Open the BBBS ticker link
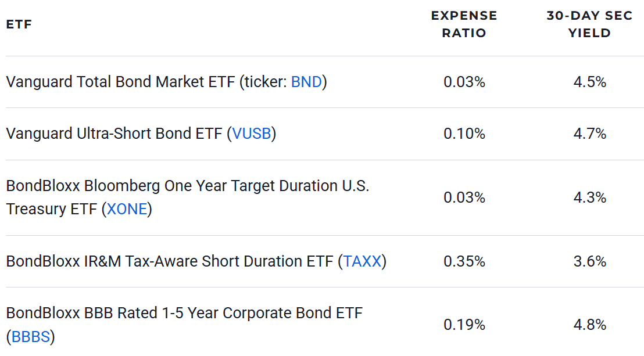 31,337
